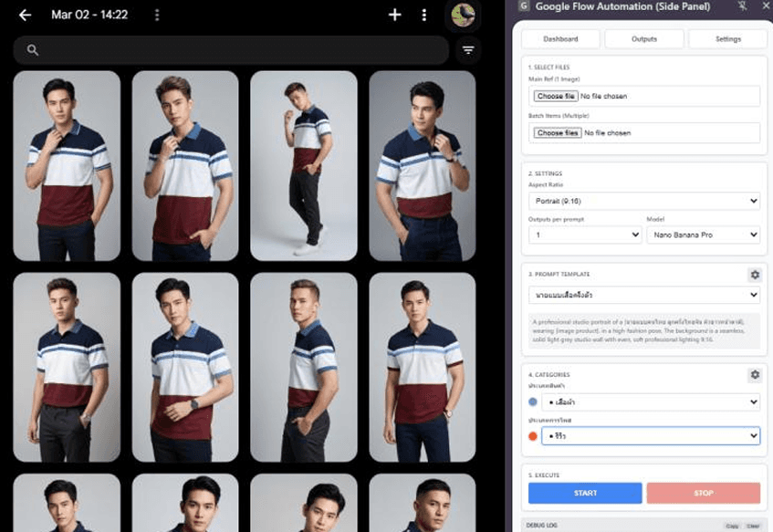Choose file for Main Ref image
773x532 pixels.
[x=556, y=96]
